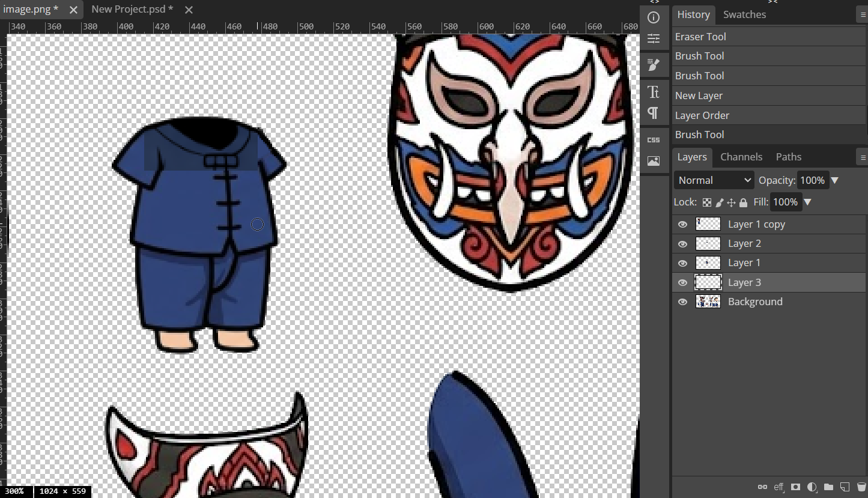Toggle lock transparent pixels
The width and height of the screenshot is (868, 498).
(x=707, y=202)
